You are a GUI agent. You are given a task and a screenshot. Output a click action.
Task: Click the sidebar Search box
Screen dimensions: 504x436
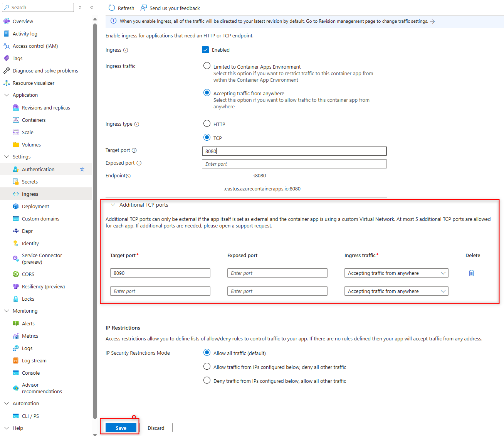(38, 7)
